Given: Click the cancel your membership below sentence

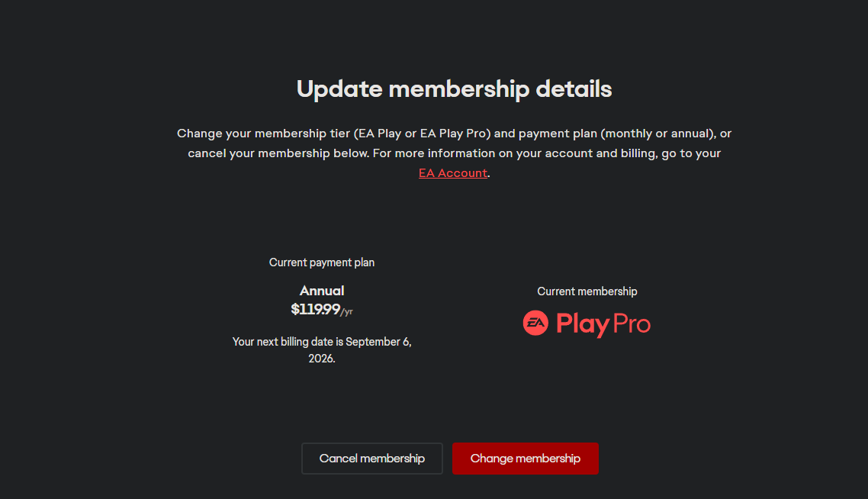Looking at the screenshot, I should point(278,153).
